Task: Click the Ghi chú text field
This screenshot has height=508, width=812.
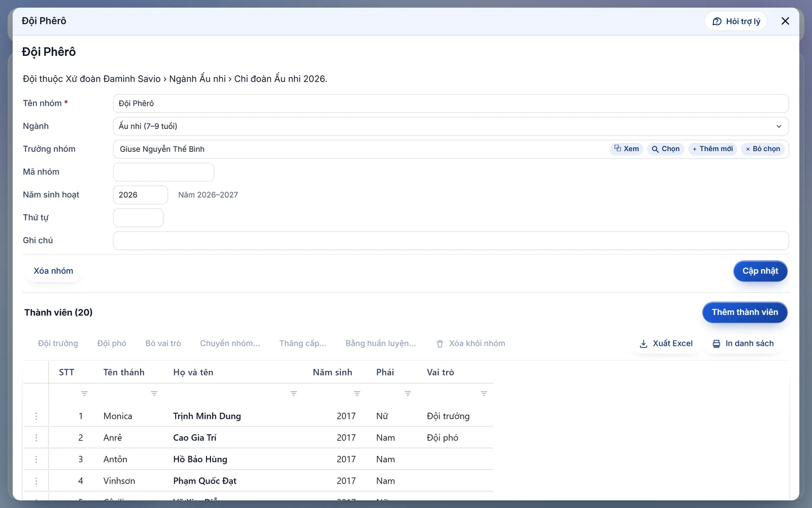Action: pyautogui.click(x=451, y=240)
